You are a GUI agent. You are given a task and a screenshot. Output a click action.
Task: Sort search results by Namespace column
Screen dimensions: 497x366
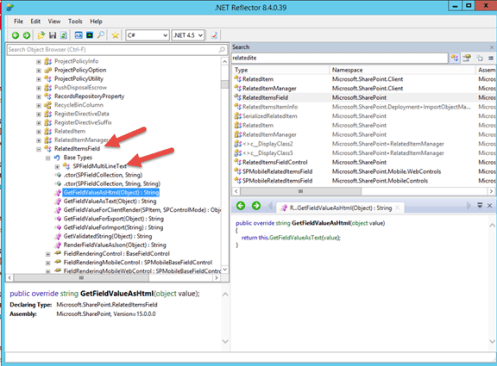pos(402,70)
